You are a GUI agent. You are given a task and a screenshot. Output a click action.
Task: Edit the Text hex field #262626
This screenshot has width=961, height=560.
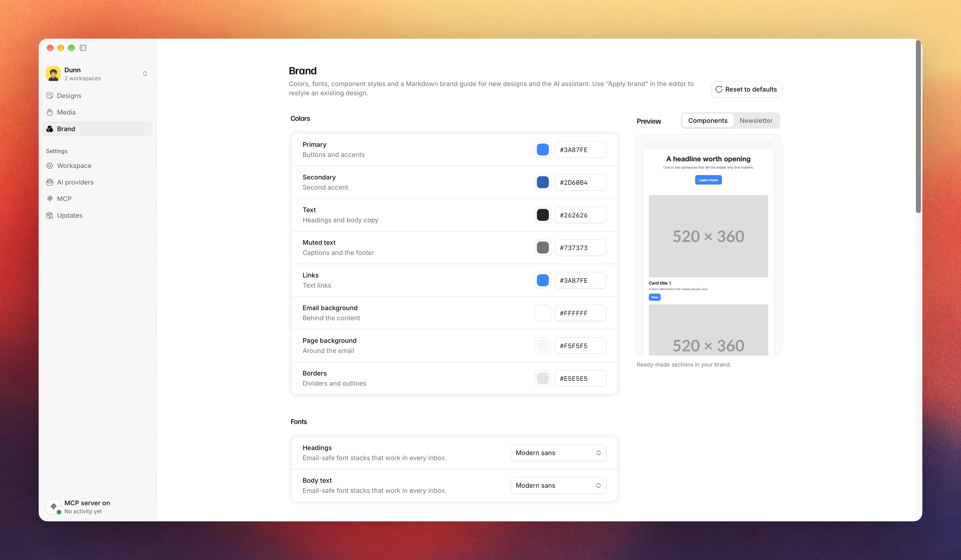[580, 215]
